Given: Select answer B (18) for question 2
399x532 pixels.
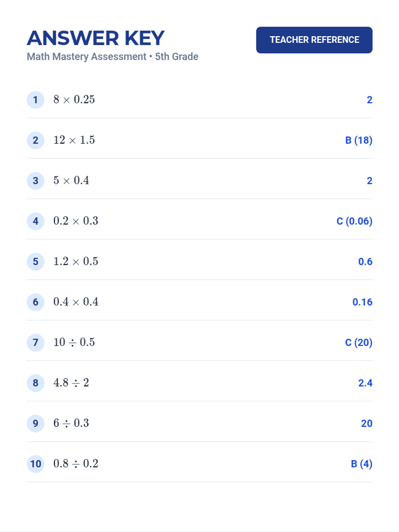Looking at the screenshot, I should tap(359, 140).
